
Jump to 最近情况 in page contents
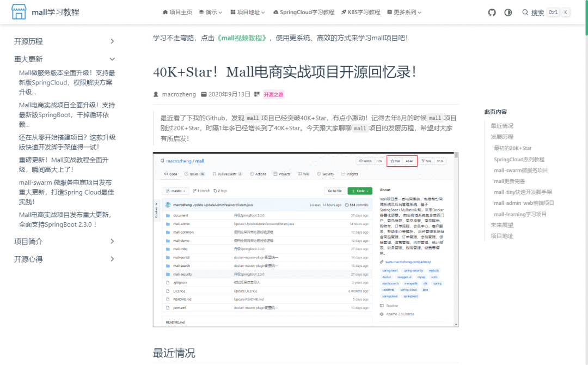pyautogui.click(x=502, y=126)
